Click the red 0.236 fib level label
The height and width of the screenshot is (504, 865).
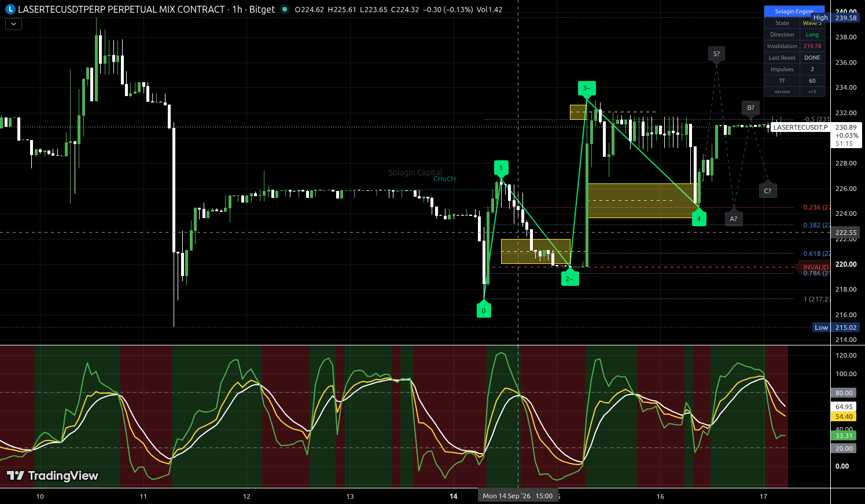816,207
